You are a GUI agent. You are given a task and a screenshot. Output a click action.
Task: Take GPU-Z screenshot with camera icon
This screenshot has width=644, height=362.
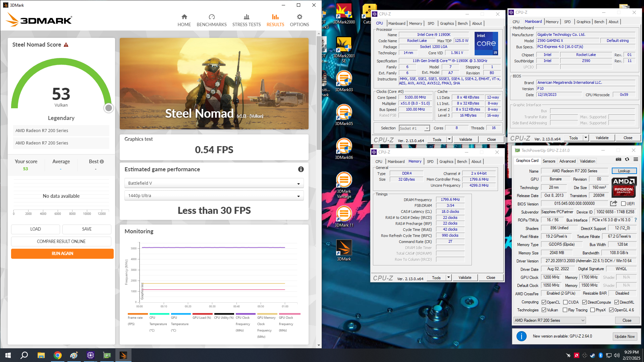coord(619,160)
